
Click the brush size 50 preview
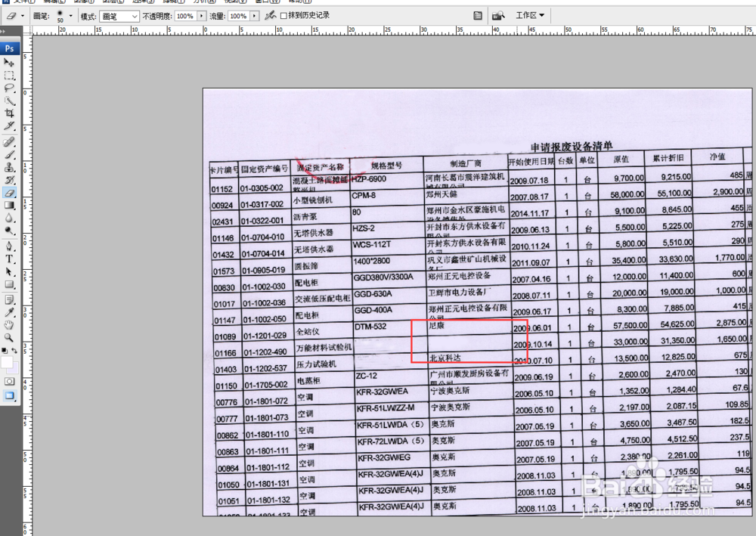60,16
